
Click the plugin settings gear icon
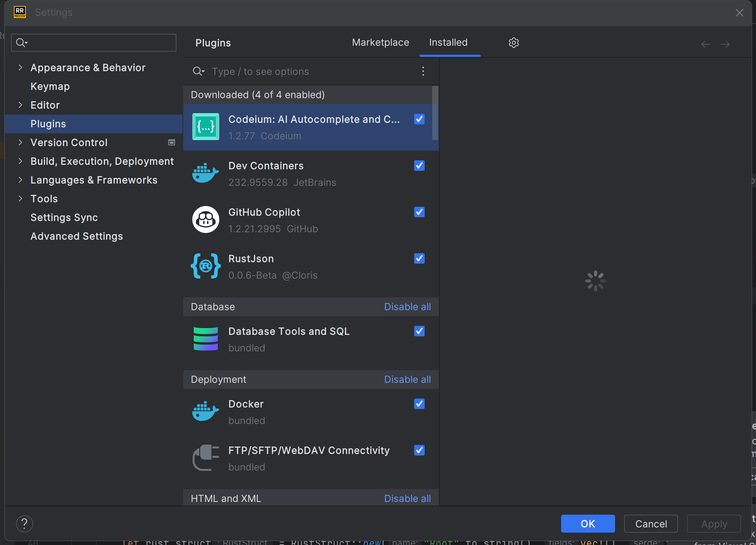(x=513, y=43)
